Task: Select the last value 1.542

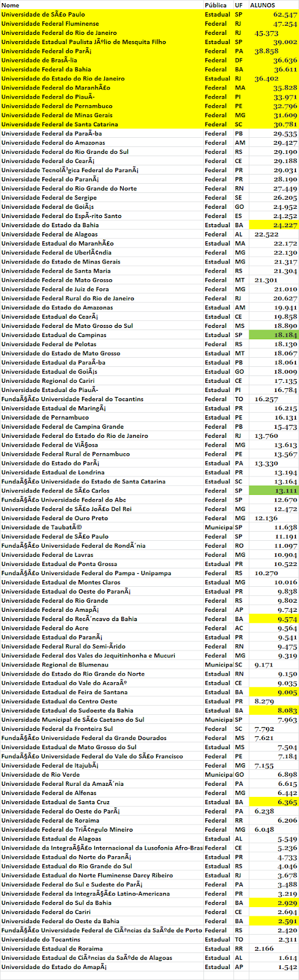Action: pos(287,968)
